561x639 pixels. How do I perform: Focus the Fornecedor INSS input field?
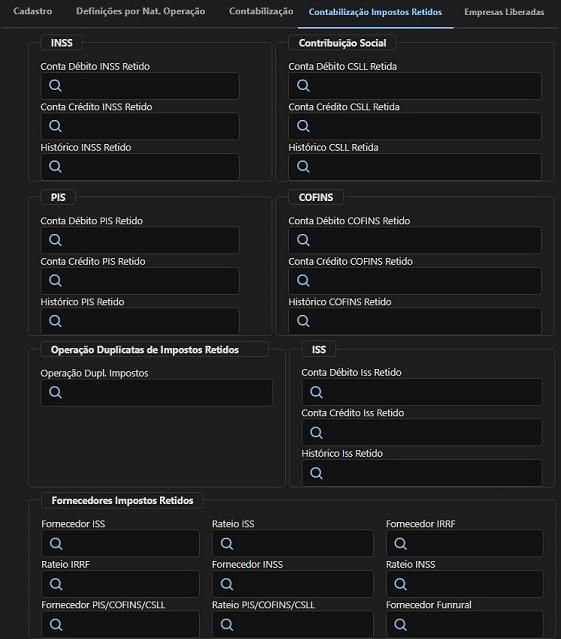point(293,584)
